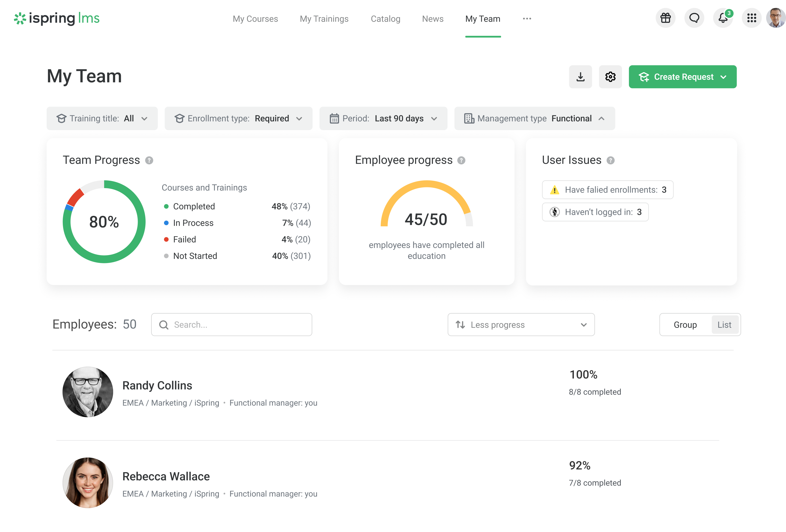Switch to the My Courses tab
Viewport: 786px width, 532px height.
tap(255, 19)
